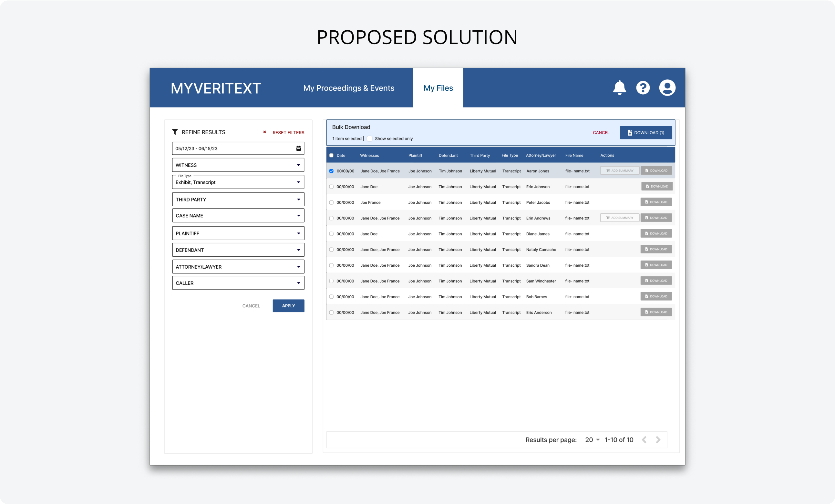Open the Witness dropdown
The width and height of the screenshot is (835, 504).
point(238,165)
